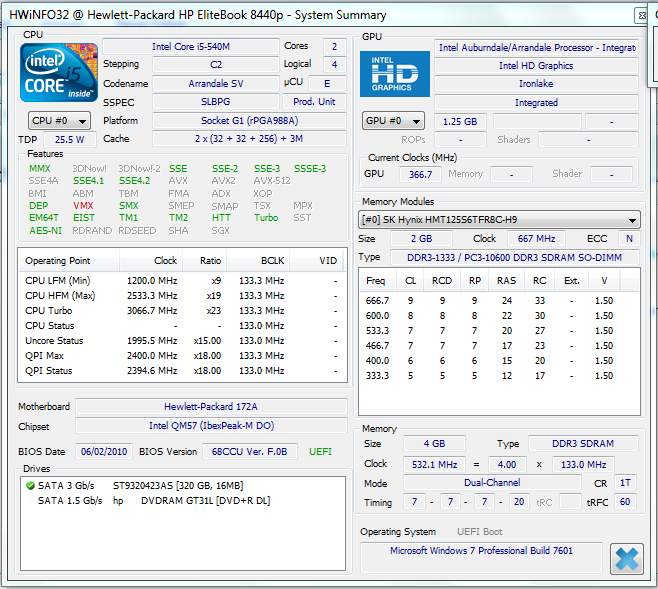Click the total memory Size value 4 GB
Viewport: 658px width, 589px height.
[434, 444]
